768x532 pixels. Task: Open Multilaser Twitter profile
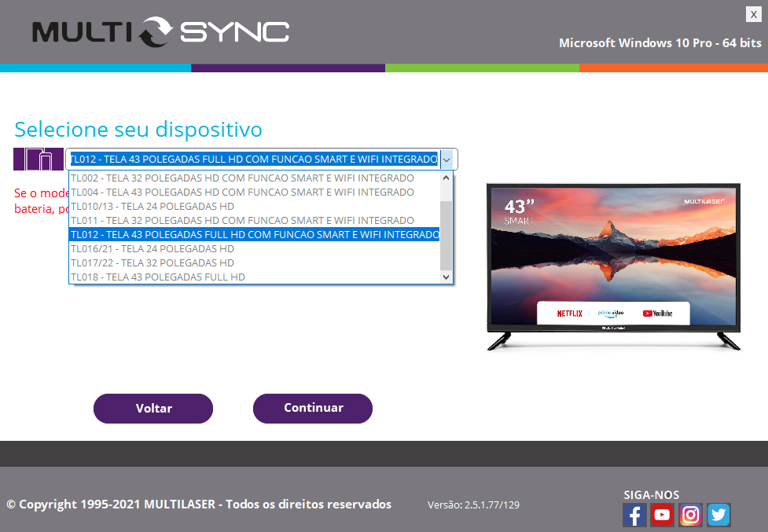[718, 515]
